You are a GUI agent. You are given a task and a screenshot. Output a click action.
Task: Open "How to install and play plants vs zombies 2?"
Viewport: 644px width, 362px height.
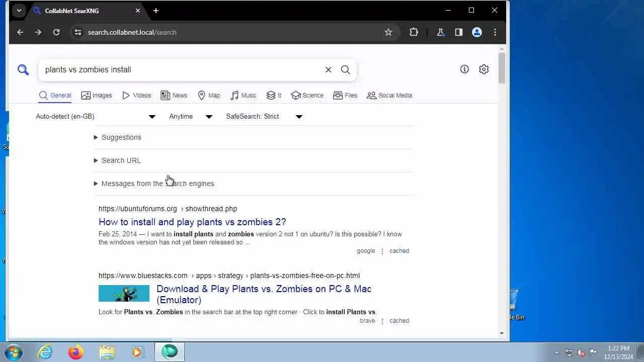pos(192,222)
